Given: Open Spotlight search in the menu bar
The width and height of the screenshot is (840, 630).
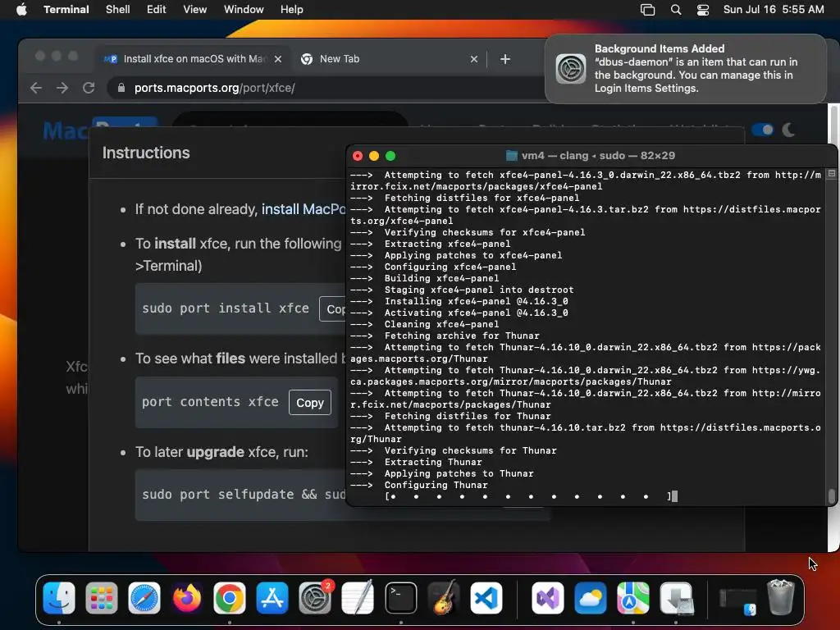Looking at the screenshot, I should (676, 10).
